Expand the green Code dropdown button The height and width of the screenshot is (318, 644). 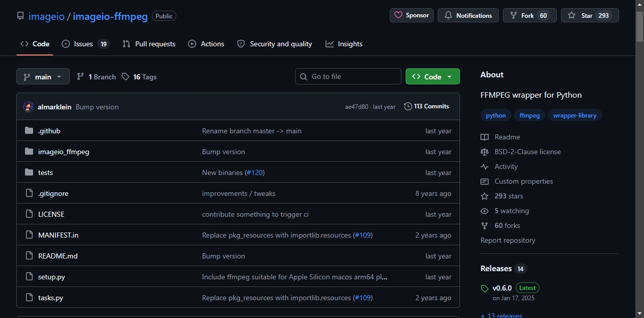coord(433,76)
